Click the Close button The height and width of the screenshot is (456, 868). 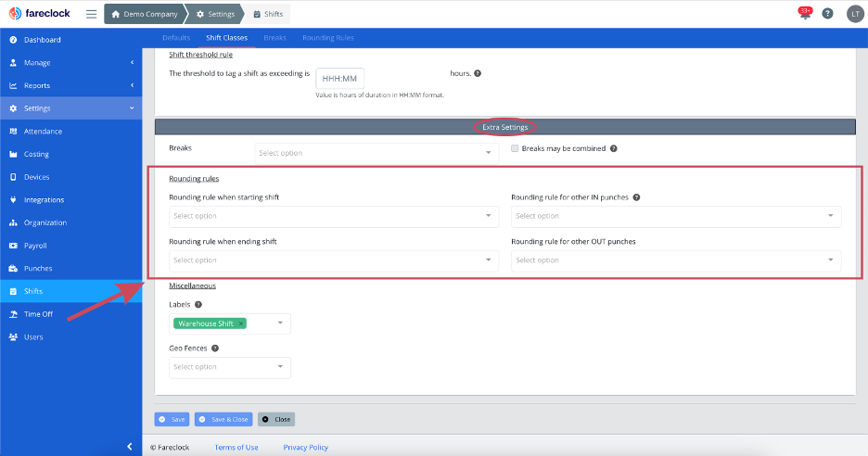click(276, 420)
